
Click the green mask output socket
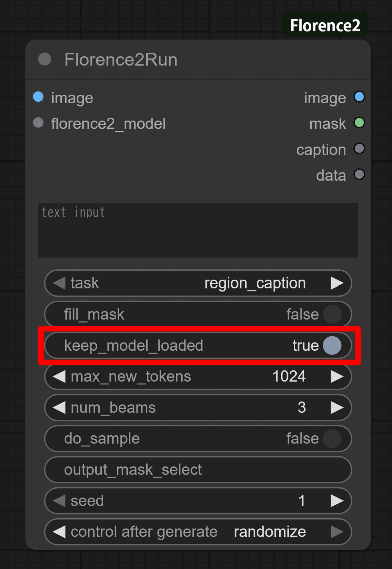pyautogui.click(x=359, y=123)
